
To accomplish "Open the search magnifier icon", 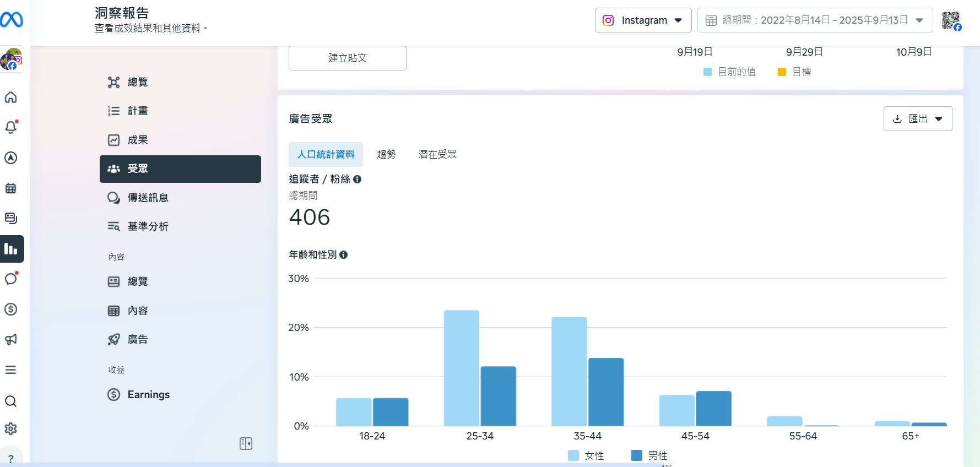I will click(11, 401).
